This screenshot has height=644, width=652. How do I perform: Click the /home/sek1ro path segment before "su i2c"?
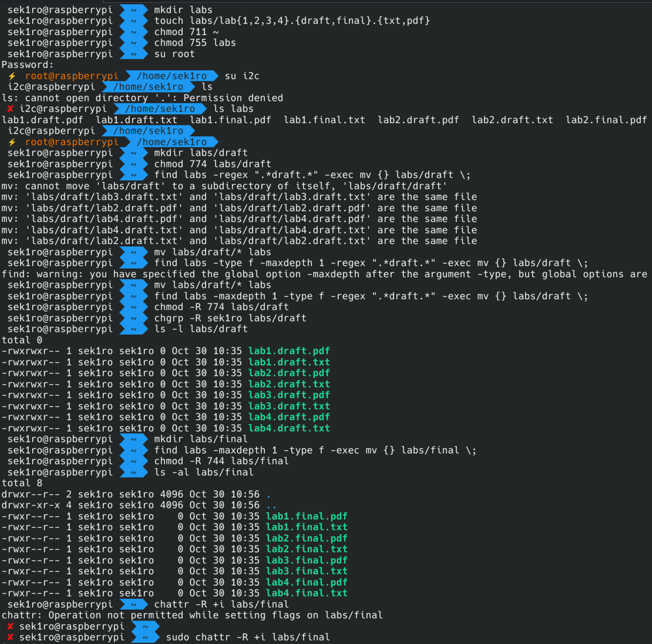click(171, 76)
